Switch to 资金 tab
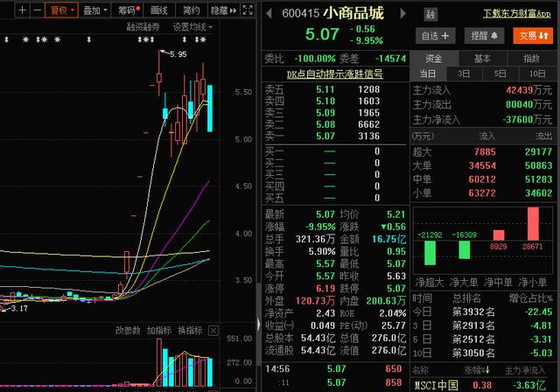 point(434,59)
